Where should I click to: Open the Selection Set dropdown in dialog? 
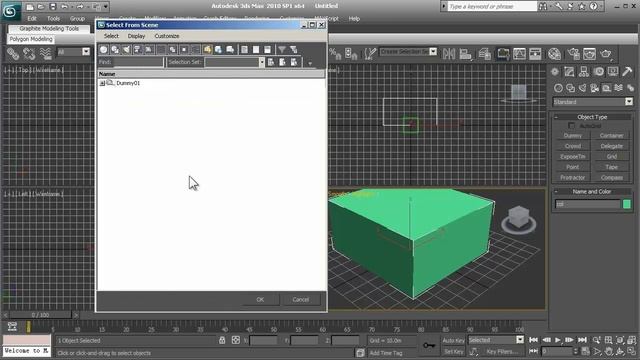pyautogui.click(x=262, y=62)
